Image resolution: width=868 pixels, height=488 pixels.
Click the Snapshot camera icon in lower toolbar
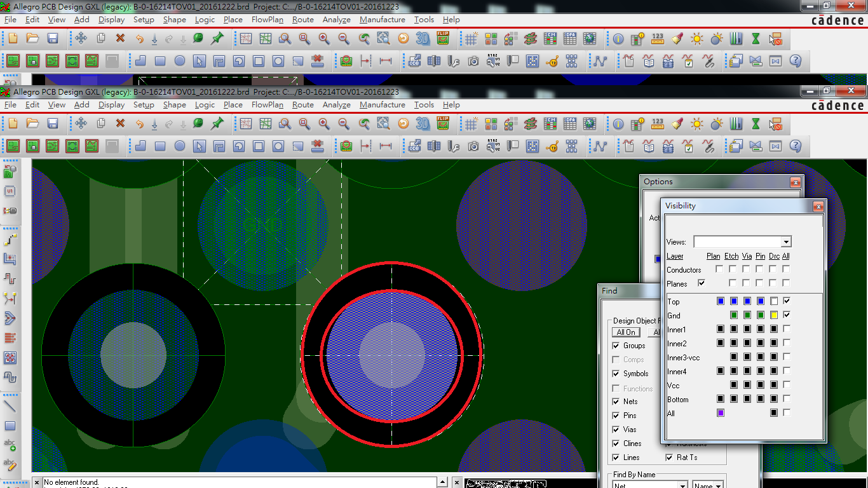(473, 147)
